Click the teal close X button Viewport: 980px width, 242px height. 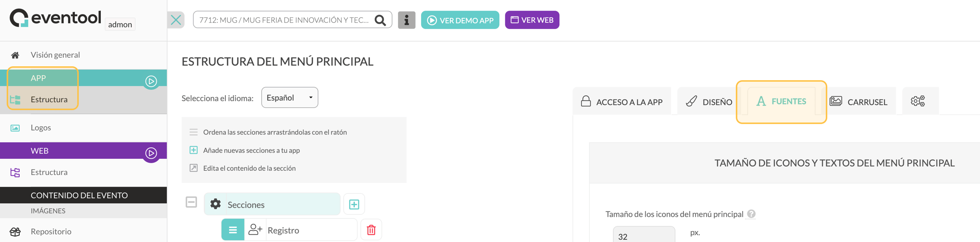(x=176, y=20)
